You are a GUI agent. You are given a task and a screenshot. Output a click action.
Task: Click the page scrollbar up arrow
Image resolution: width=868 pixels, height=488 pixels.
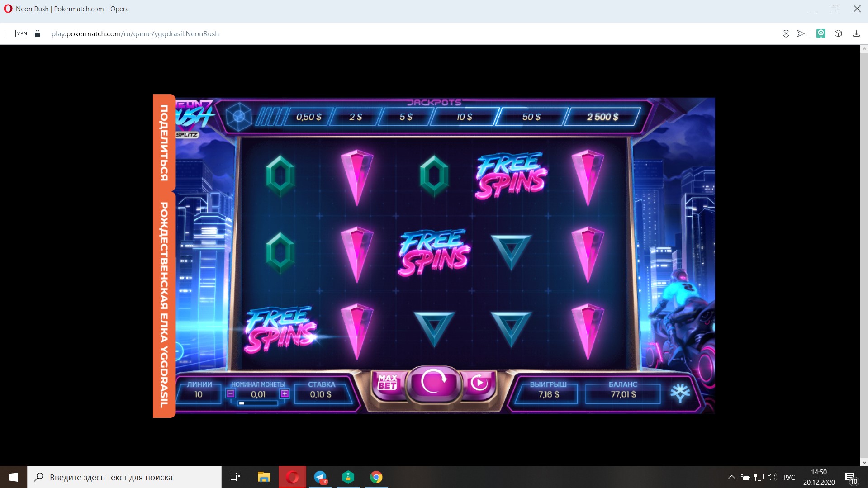click(x=864, y=48)
